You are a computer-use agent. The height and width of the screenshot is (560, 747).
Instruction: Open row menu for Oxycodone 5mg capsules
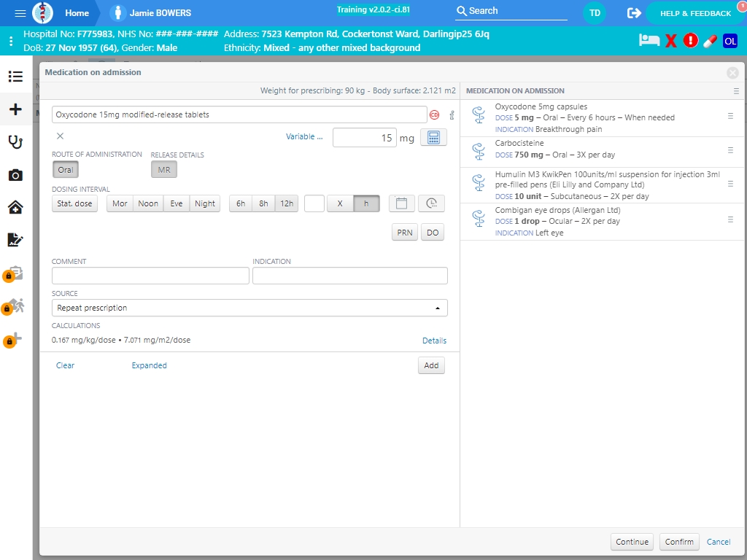click(x=730, y=116)
